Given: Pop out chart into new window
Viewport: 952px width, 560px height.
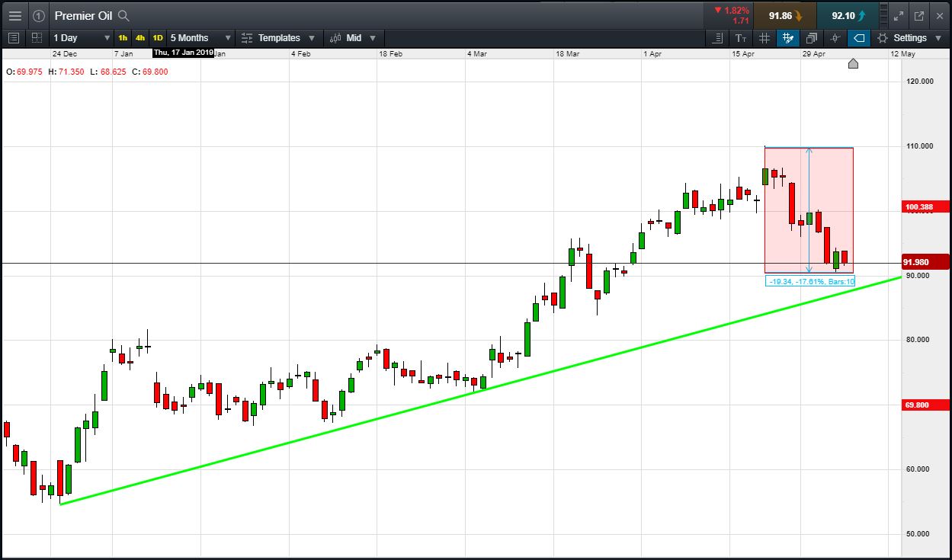Looking at the screenshot, I should click(919, 15).
